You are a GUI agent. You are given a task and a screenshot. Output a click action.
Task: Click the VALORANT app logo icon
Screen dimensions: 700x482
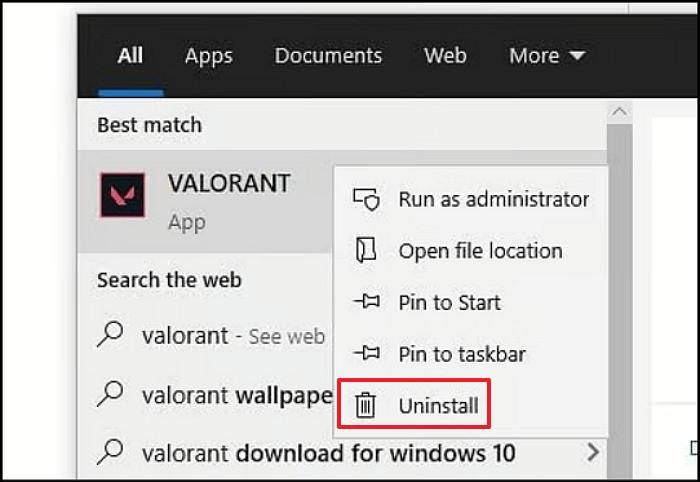(x=123, y=194)
